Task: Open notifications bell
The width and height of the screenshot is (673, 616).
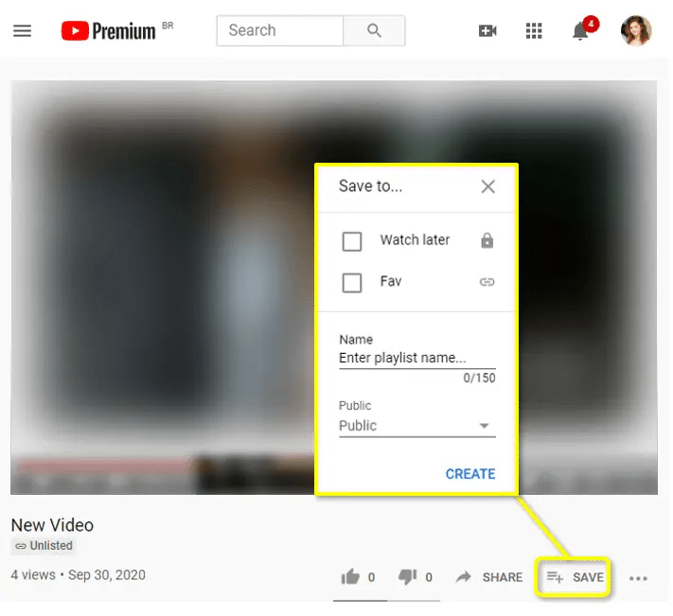Action: pyautogui.click(x=580, y=31)
